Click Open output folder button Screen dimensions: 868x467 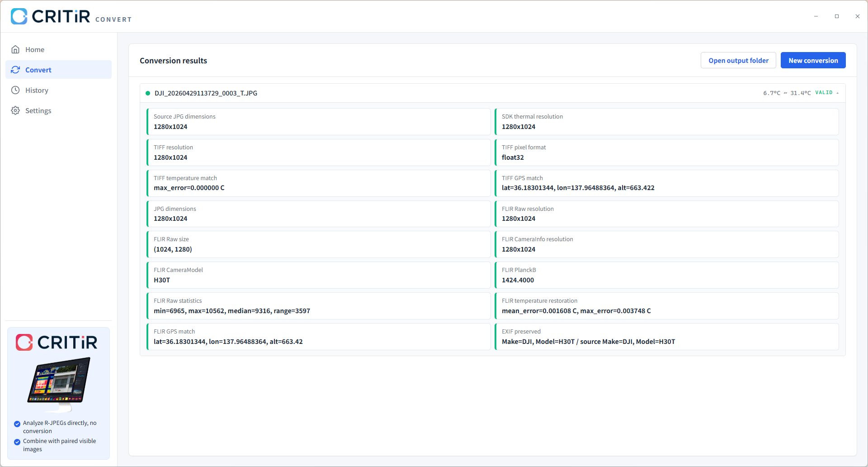pos(738,60)
